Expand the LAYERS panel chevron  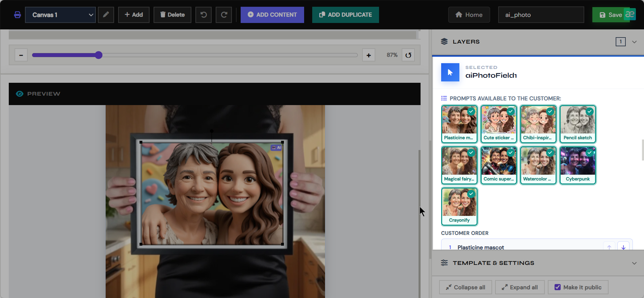point(634,42)
